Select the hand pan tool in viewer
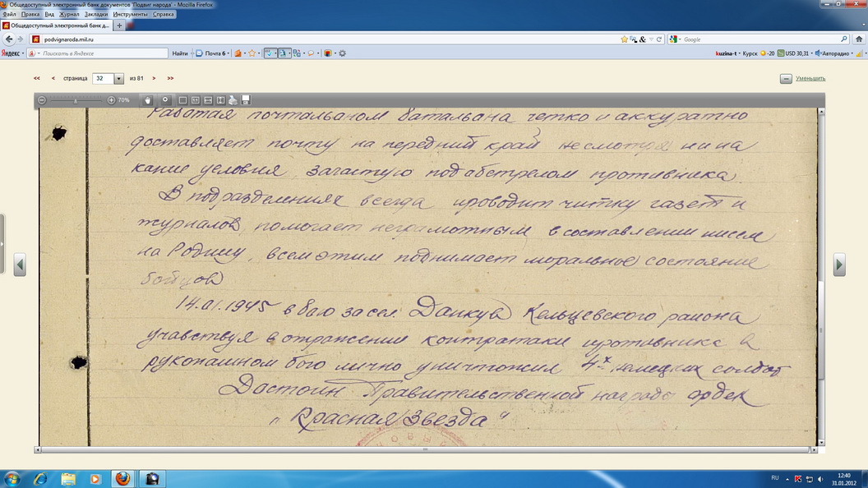Viewport: 868px width, 488px height. point(147,100)
